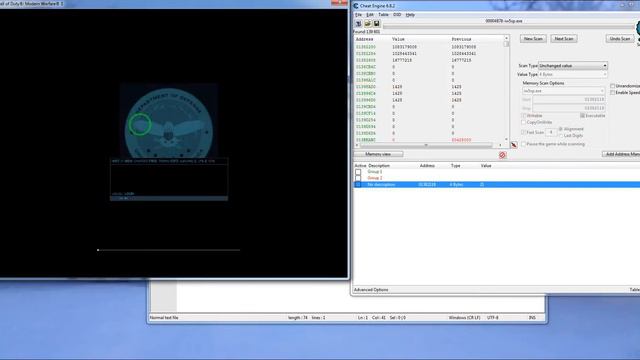Screen dimensions: 640x360
Task: Open the Memory Scan Options process dropdown
Action: 563,91
